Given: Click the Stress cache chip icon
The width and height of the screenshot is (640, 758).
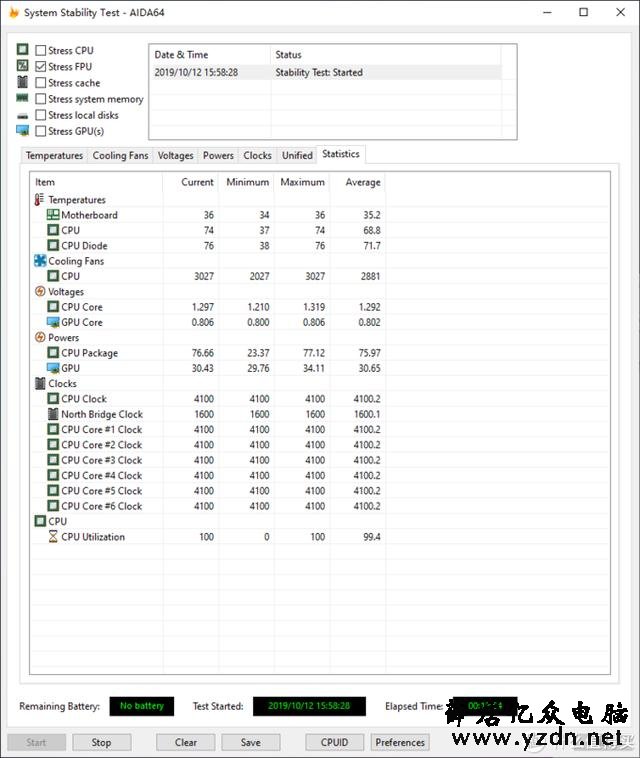Looking at the screenshot, I should tap(22, 82).
